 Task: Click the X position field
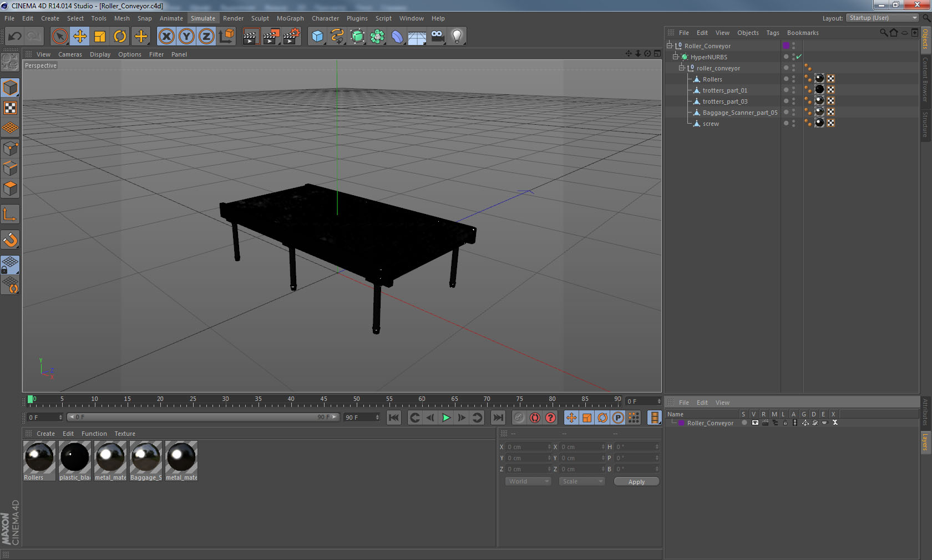click(x=528, y=447)
